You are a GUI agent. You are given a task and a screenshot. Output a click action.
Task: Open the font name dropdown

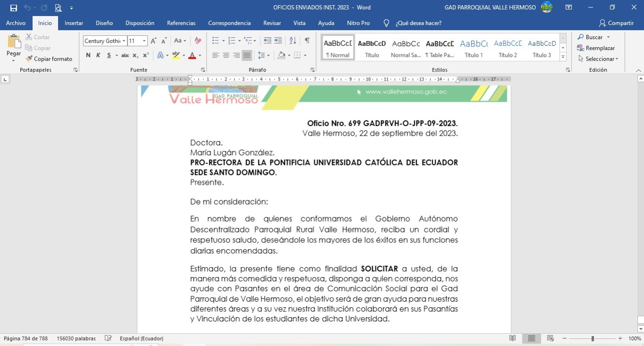[124, 41]
